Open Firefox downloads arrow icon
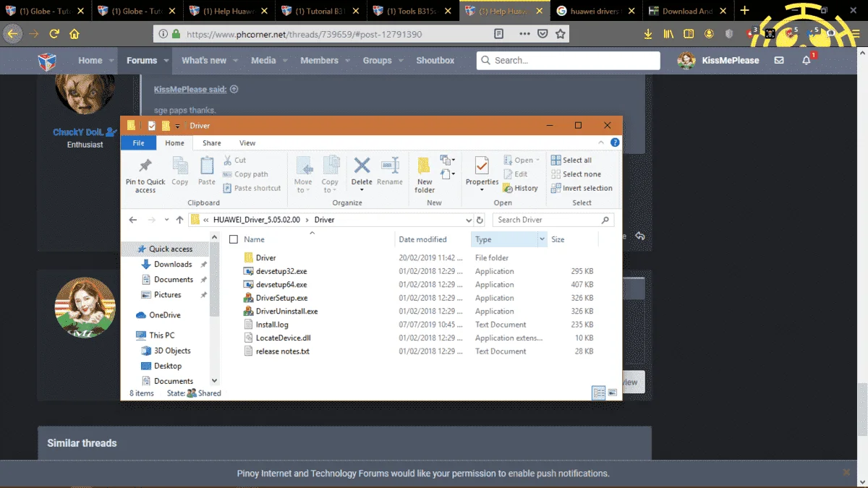The width and height of the screenshot is (868, 488). coord(648,33)
